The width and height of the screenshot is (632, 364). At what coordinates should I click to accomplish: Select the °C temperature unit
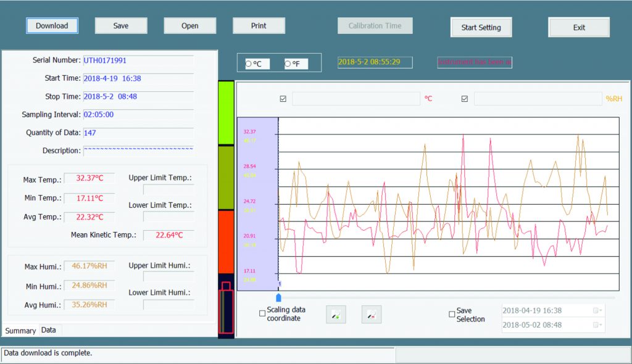pos(249,64)
